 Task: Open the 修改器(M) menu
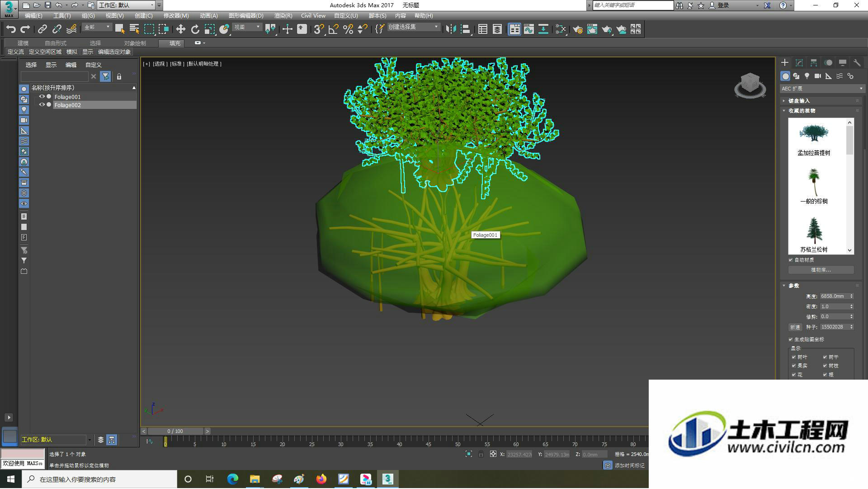click(x=176, y=16)
